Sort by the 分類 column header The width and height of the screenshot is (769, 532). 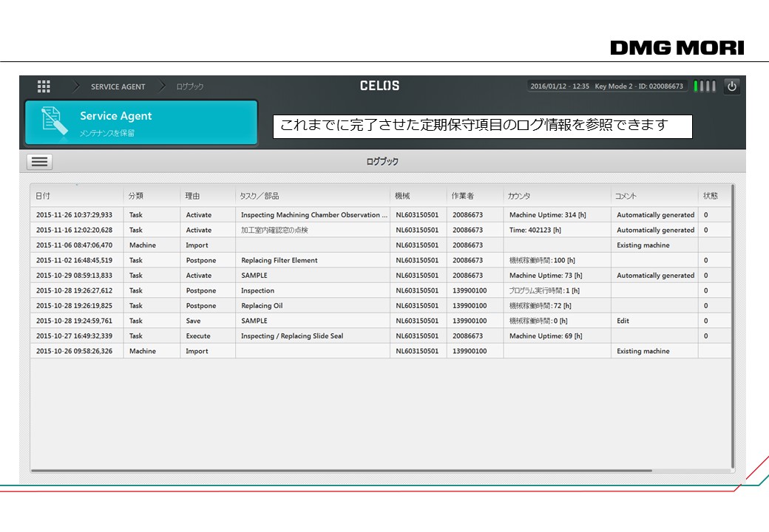(152, 196)
